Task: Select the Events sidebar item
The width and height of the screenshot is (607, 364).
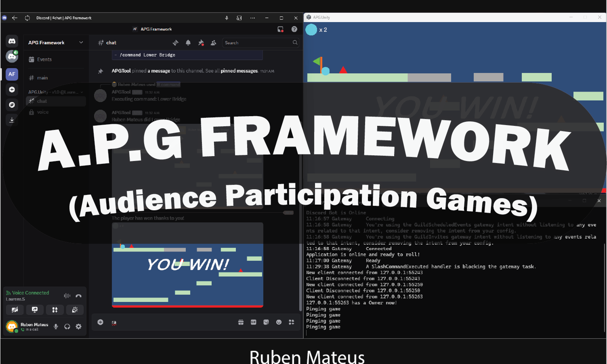Action: [x=44, y=59]
